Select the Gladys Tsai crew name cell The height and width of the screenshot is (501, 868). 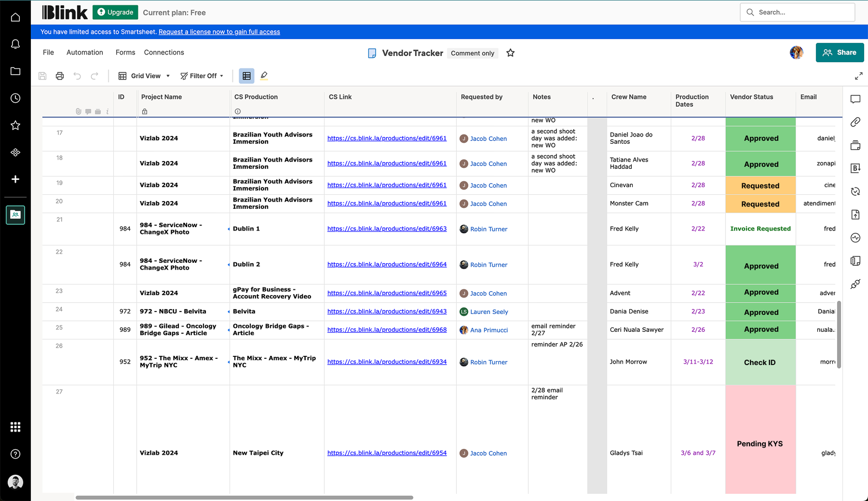[639, 439]
